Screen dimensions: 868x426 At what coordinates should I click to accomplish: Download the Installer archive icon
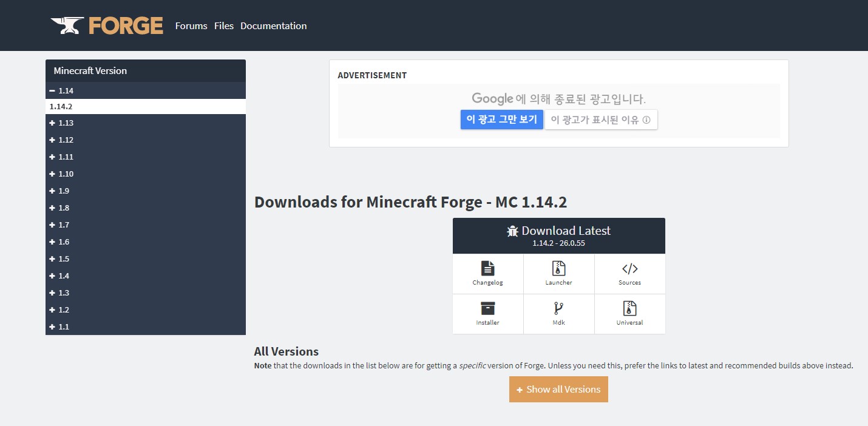(488, 308)
